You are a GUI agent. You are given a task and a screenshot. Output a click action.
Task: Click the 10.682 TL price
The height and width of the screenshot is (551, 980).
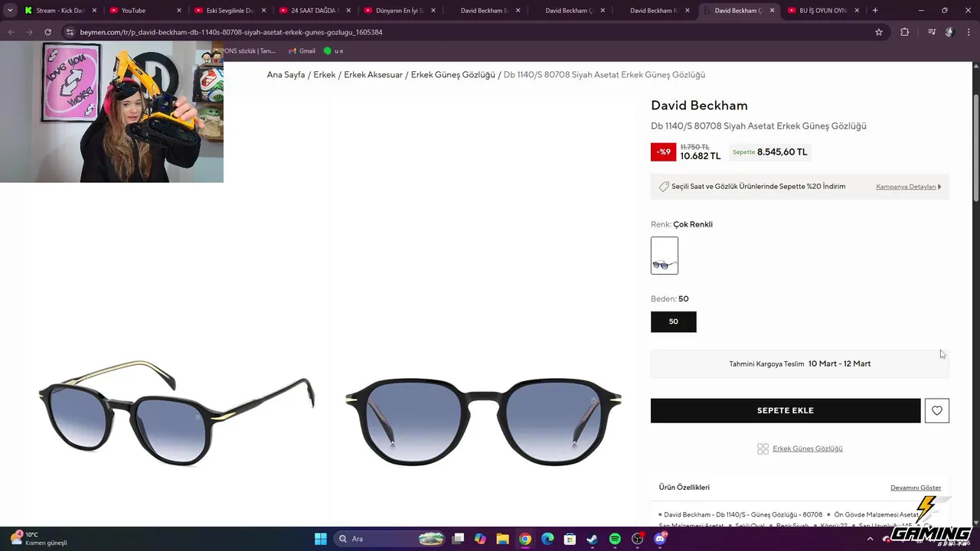701,156
